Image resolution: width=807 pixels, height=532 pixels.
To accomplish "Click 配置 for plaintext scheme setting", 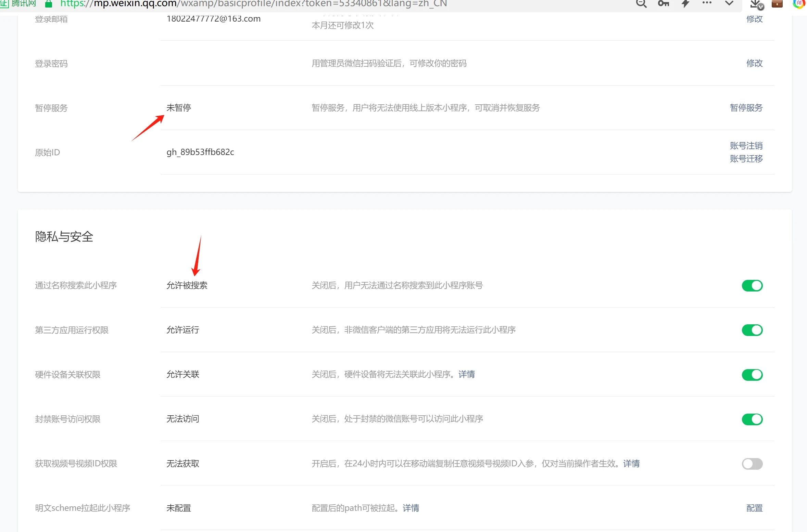I will pyautogui.click(x=754, y=508).
